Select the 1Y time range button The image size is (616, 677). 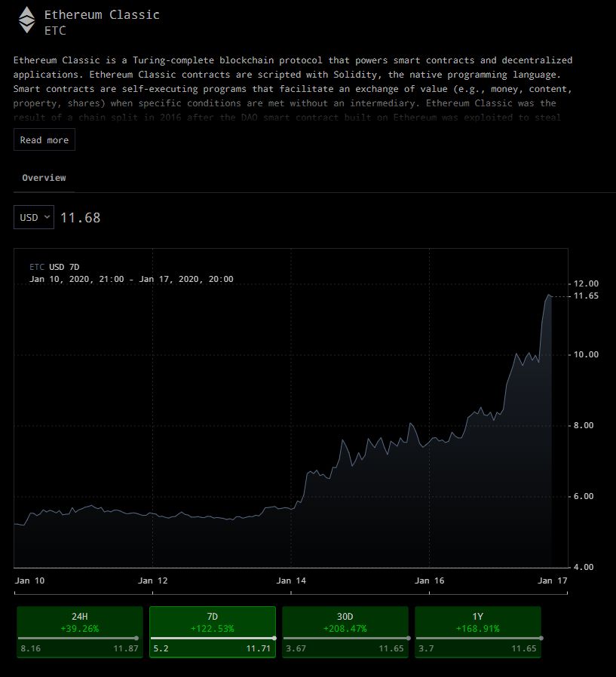[x=477, y=632]
